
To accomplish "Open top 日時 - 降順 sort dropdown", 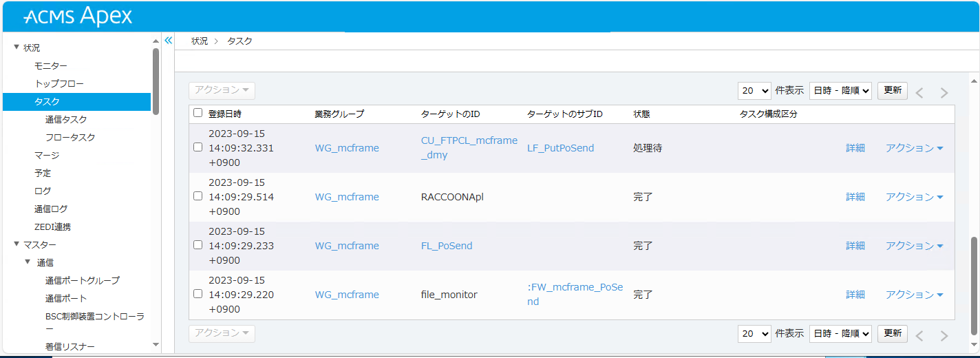I will pos(841,90).
